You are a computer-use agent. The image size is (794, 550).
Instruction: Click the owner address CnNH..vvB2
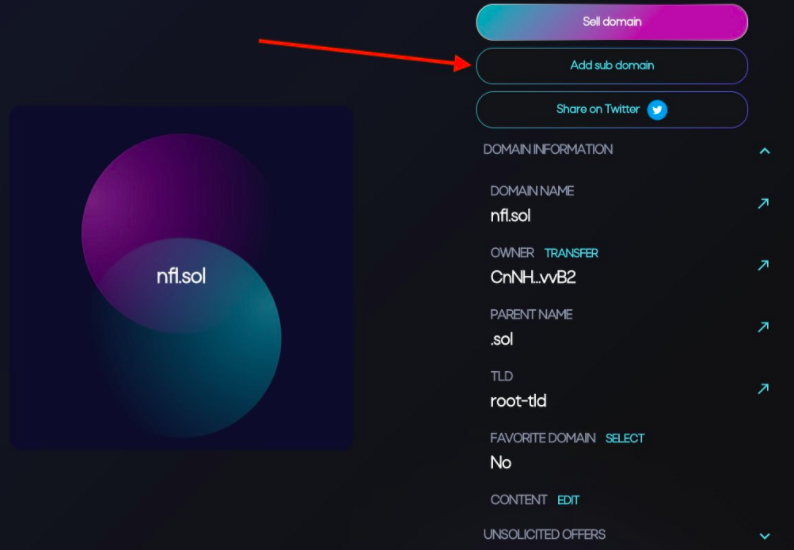[x=533, y=278]
